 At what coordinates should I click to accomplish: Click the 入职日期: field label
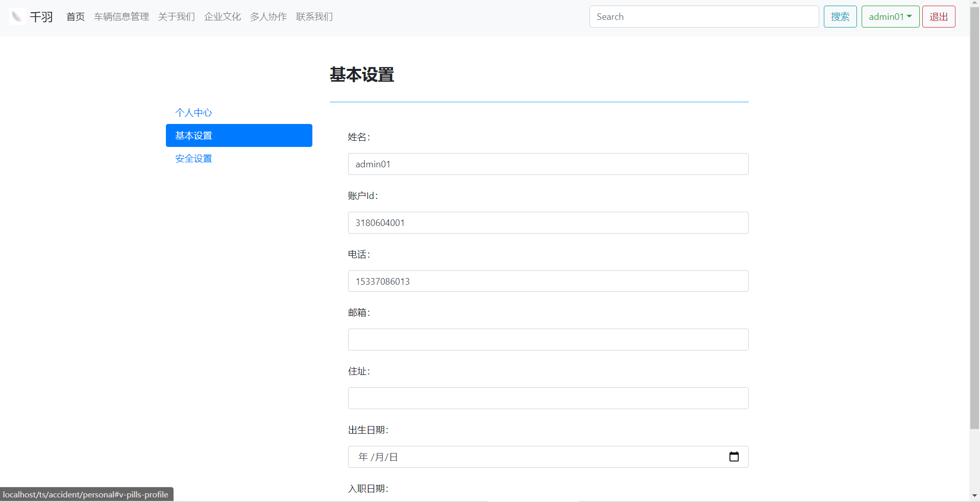(368, 488)
